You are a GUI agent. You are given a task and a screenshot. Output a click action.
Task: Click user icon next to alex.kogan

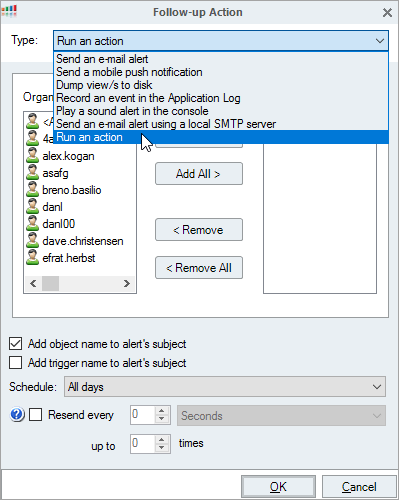point(32,155)
